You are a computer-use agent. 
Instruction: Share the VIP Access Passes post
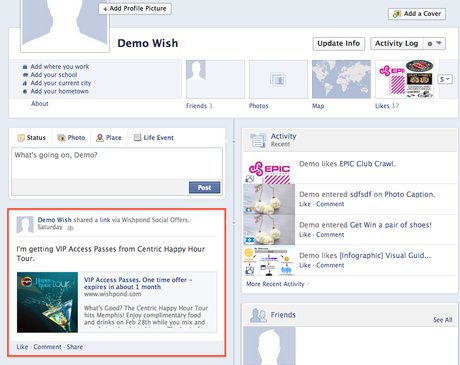75,347
